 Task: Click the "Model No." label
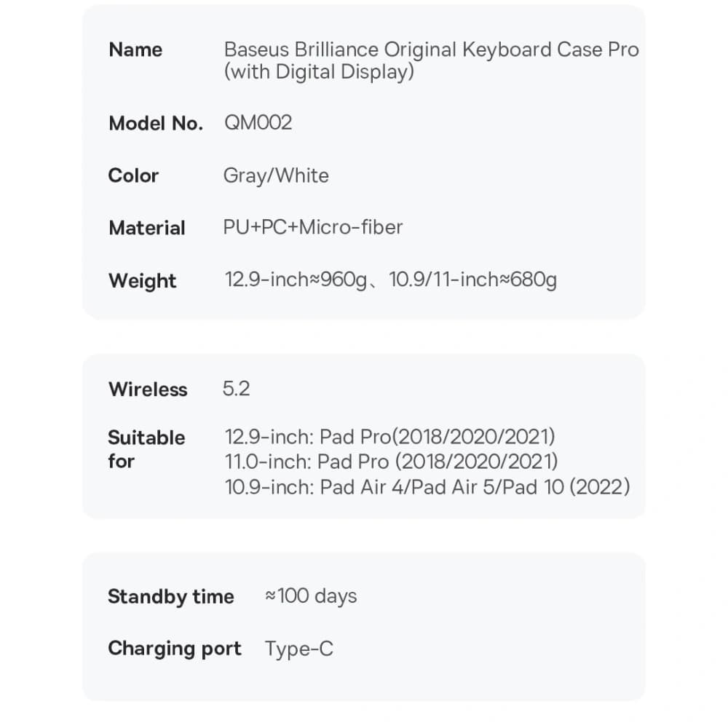(156, 124)
